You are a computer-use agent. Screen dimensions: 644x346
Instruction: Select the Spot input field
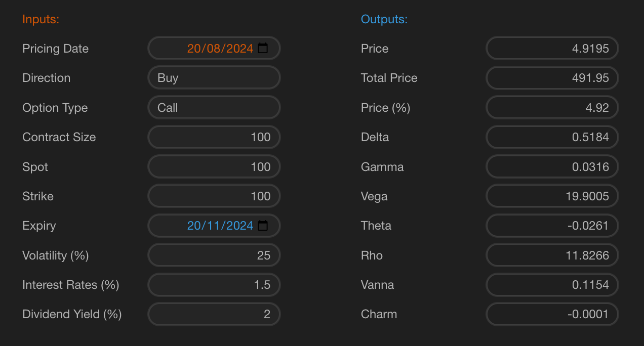214,167
